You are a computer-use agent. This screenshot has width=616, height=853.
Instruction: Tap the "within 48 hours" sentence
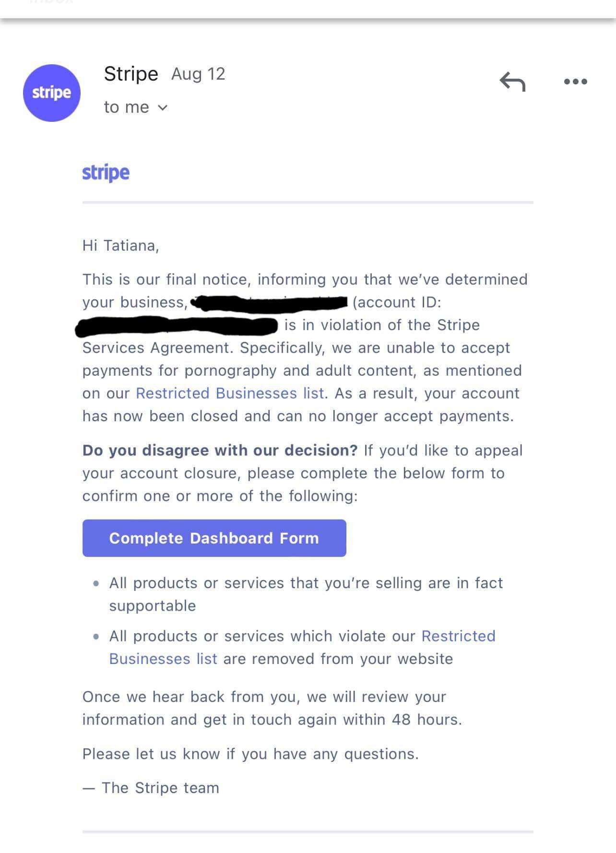click(x=272, y=708)
